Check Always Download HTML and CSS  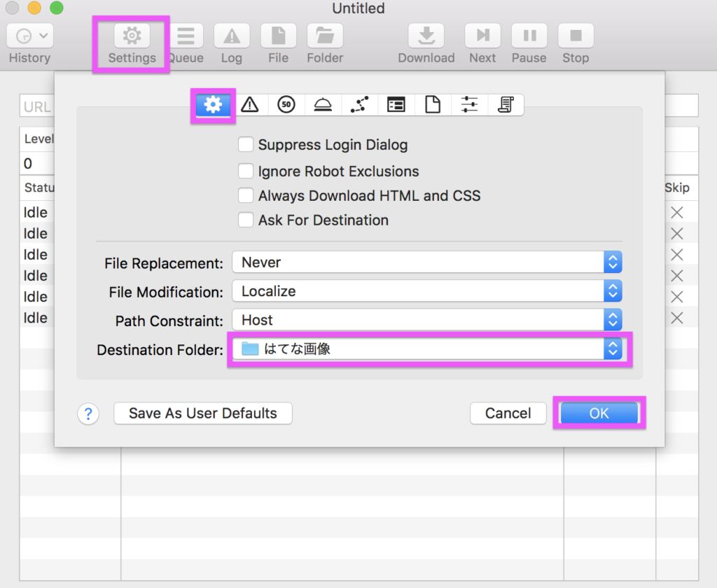[246, 196]
